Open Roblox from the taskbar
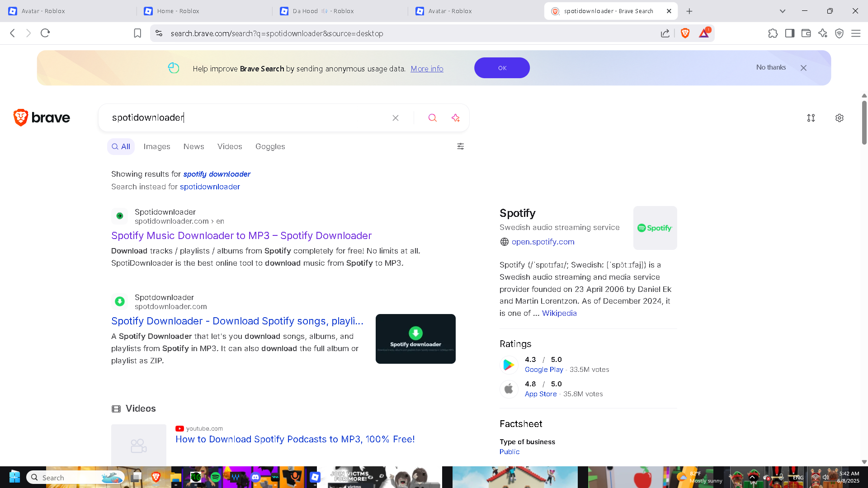 (315, 477)
